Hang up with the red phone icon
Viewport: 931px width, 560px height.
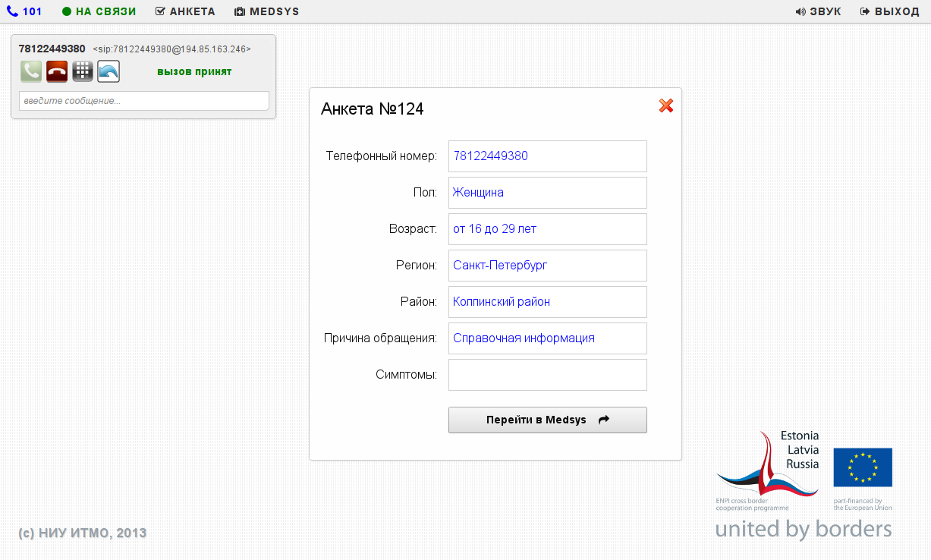coord(57,71)
